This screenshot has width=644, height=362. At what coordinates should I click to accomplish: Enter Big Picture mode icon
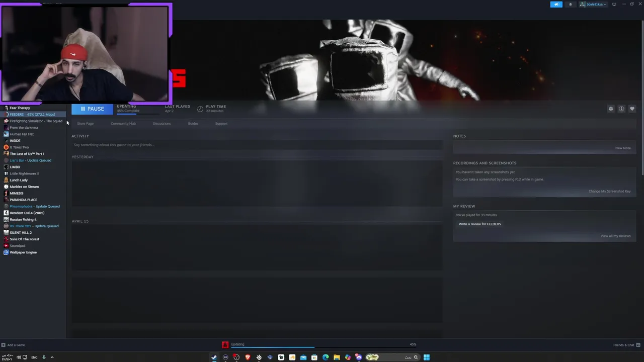pos(614,4)
